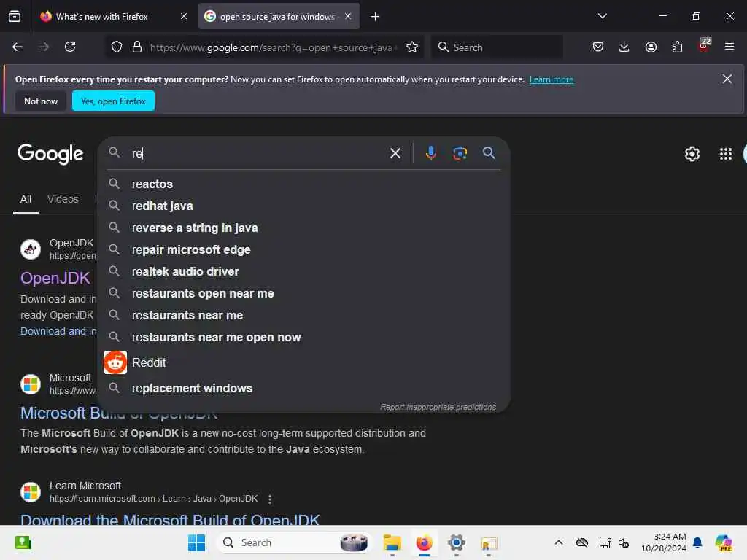Select open source java for windows tab
This screenshot has width=747, height=560.
coord(278,17)
